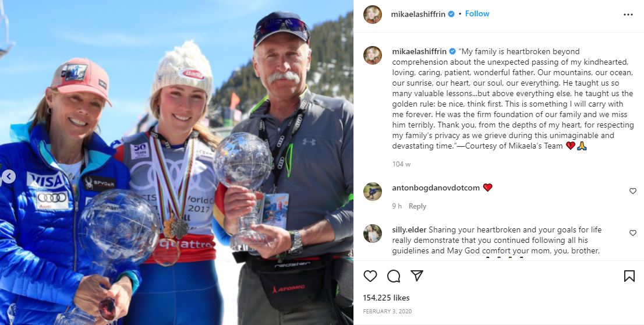This screenshot has width=644, height=325.
Task: View the 154,225 likes list
Action: pyautogui.click(x=386, y=298)
